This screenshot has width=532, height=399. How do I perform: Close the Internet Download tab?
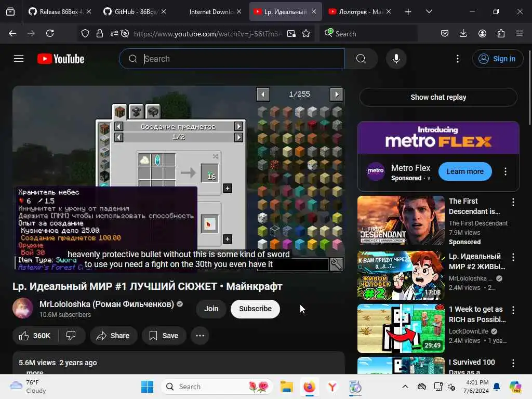239,11
